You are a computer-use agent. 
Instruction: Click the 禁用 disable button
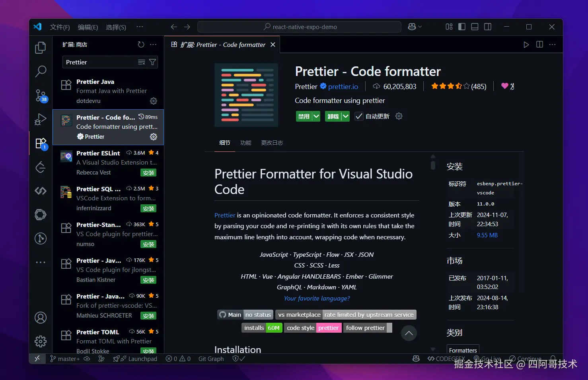coord(304,116)
